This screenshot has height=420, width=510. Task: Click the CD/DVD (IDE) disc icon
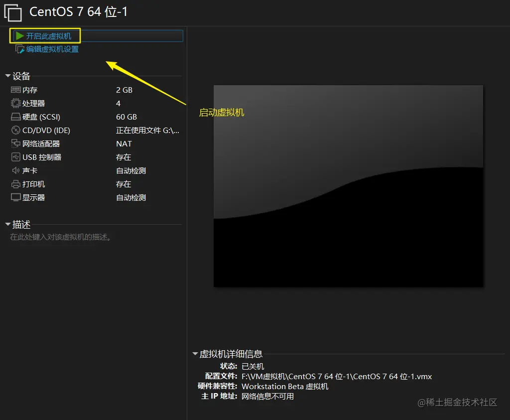(x=15, y=130)
